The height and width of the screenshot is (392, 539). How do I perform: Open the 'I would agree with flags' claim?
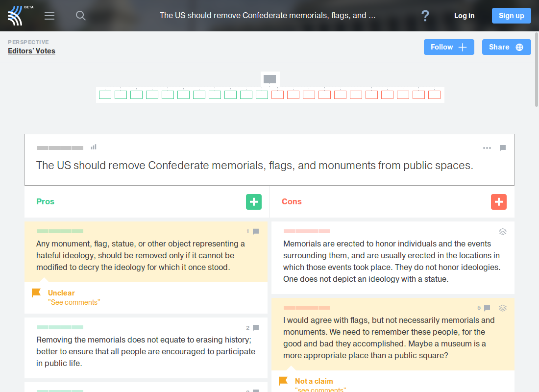[x=389, y=338]
